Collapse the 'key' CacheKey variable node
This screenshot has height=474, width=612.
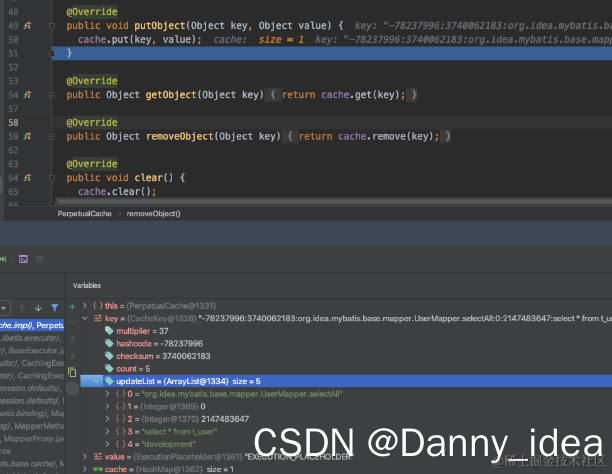pyautogui.click(x=85, y=319)
